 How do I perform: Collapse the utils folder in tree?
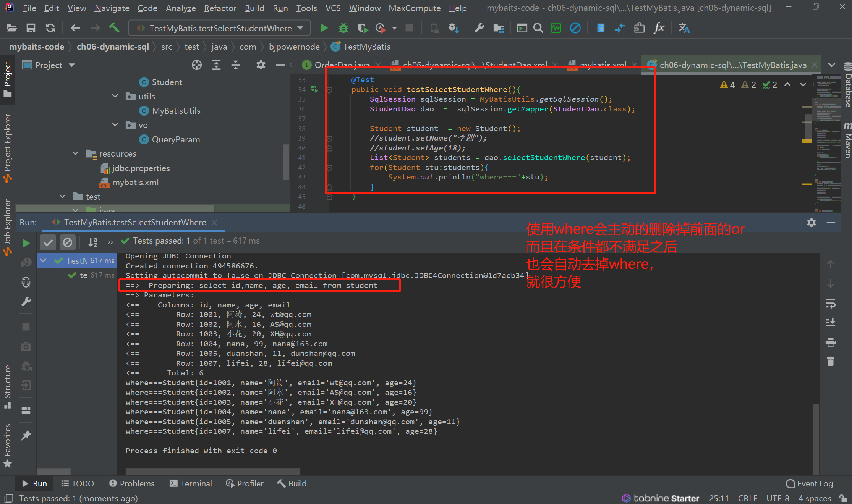click(115, 96)
